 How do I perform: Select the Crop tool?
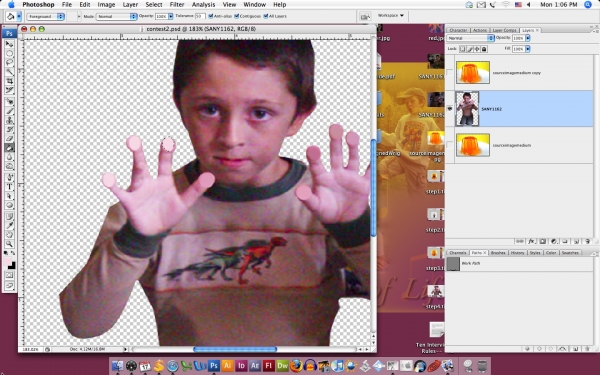click(9, 81)
